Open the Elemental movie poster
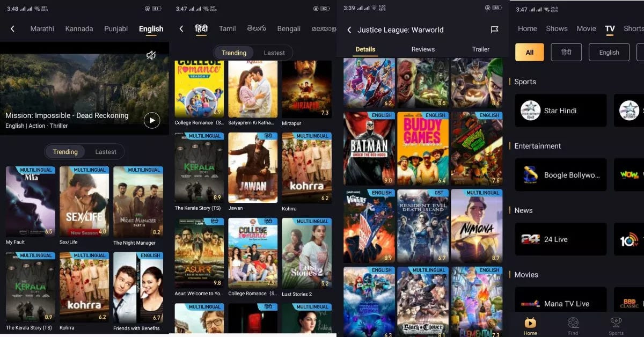This screenshot has width=644, height=337. pos(477,302)
